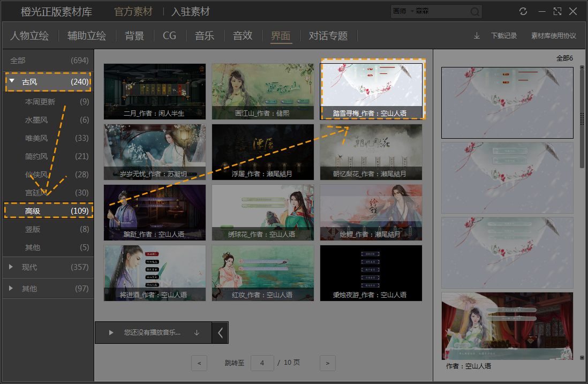Select the 踏雪寻梅 thumbnail
Screen dimensions: 588x384
pos(371,91)
